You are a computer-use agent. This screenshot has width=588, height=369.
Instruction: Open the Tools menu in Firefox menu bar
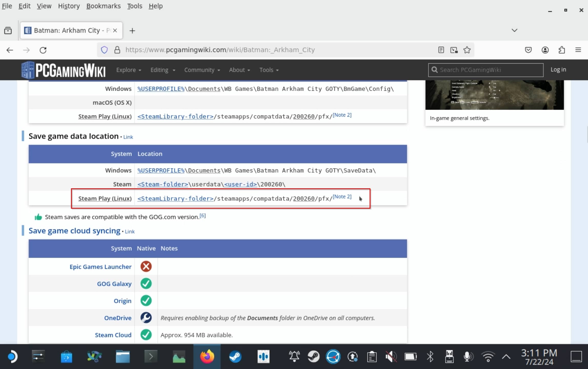click(x=134, y=6)
